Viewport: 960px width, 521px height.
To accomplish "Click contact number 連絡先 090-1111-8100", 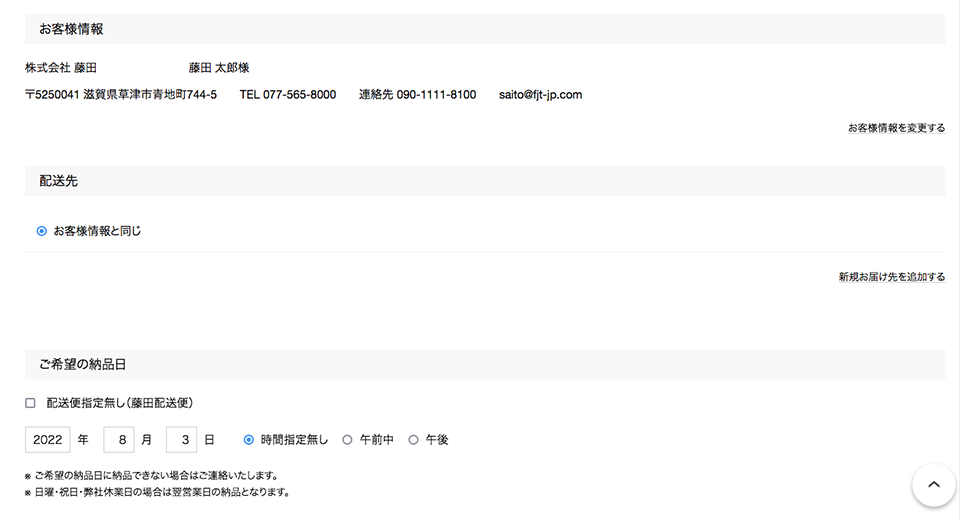I will (418, 94).
